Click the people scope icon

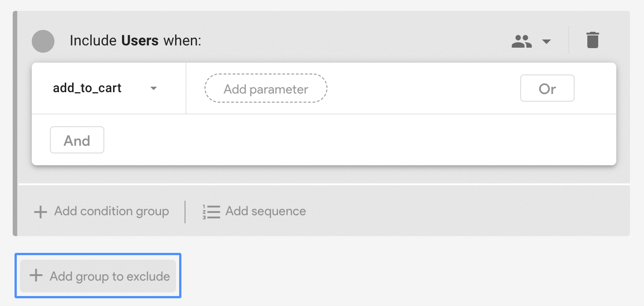[522, 41]
